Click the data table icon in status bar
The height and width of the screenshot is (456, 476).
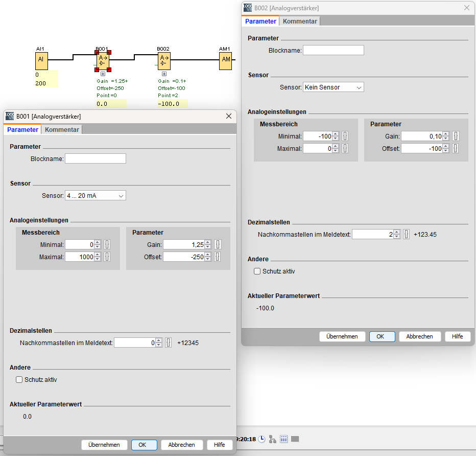(x=284, y=439)
